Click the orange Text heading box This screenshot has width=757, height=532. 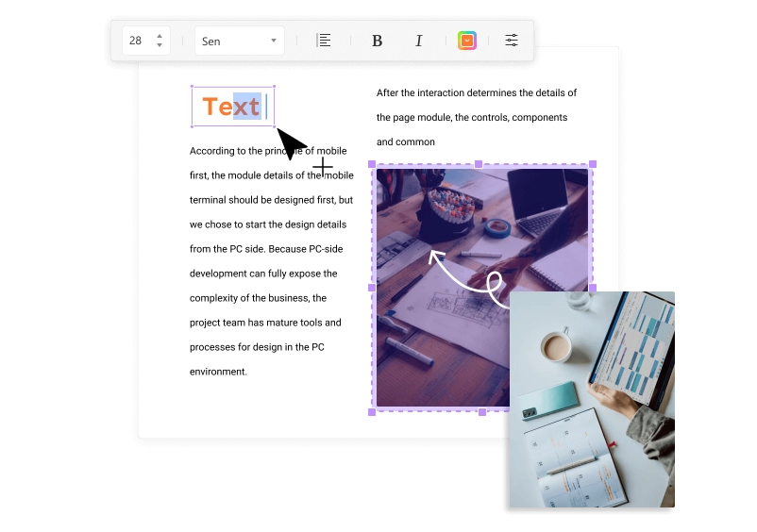(233, 107)
